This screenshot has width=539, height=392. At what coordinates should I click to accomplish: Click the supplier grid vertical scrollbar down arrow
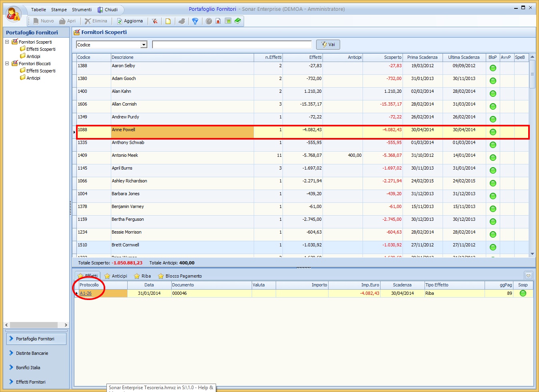point(532,254)
